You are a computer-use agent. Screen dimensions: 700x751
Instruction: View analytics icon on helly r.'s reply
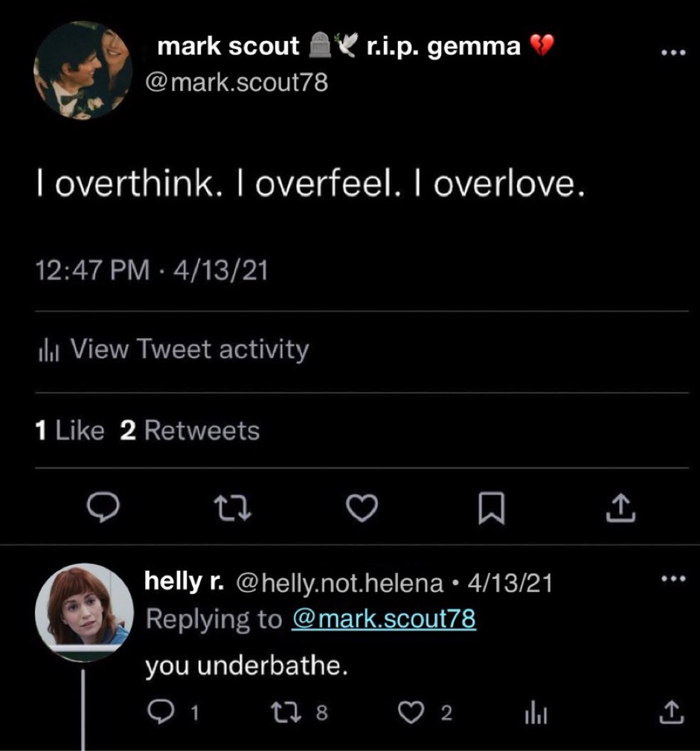coord(536,714)
